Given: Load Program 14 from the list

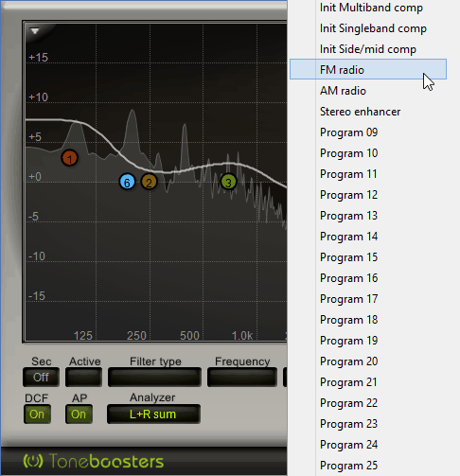Looking at the screenshot, I should point(368,237).
